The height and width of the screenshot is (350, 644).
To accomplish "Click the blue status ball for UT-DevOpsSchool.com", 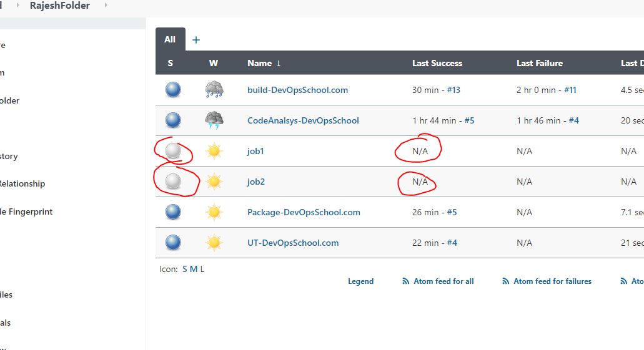I will (x=173, y=243).
